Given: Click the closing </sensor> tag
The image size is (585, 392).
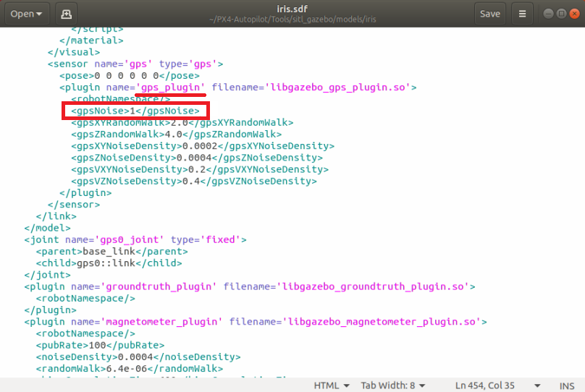Looking at the screenshot, I should [74, 205].
